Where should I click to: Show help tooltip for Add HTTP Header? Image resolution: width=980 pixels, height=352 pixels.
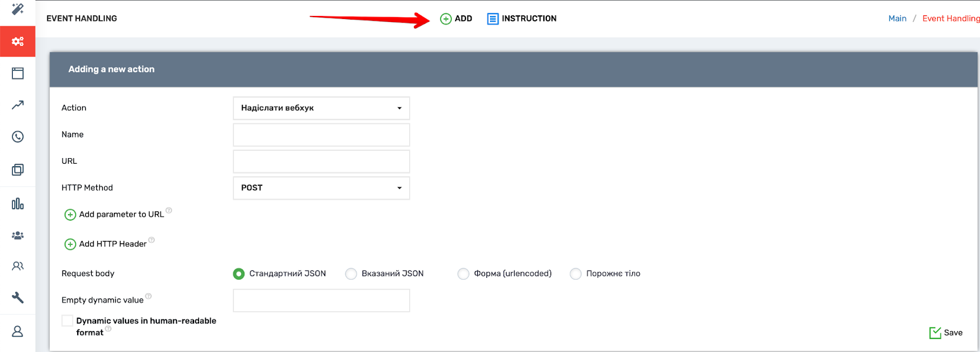151,240
